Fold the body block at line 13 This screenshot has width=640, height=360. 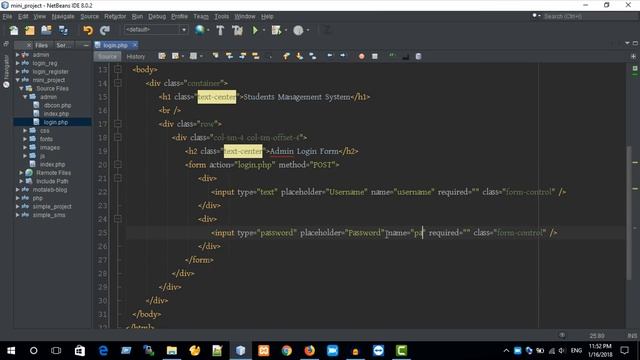point(118,69)
